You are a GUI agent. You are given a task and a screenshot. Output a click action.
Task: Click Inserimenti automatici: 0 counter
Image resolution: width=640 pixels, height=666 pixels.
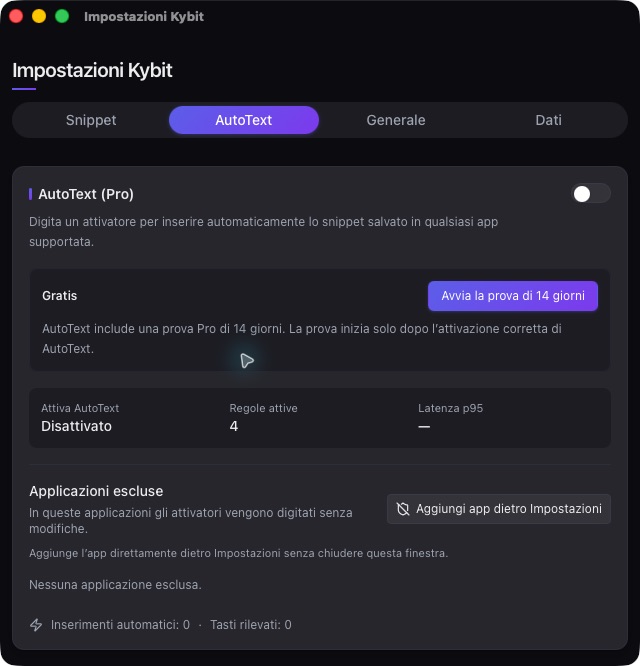coord(120,625)
